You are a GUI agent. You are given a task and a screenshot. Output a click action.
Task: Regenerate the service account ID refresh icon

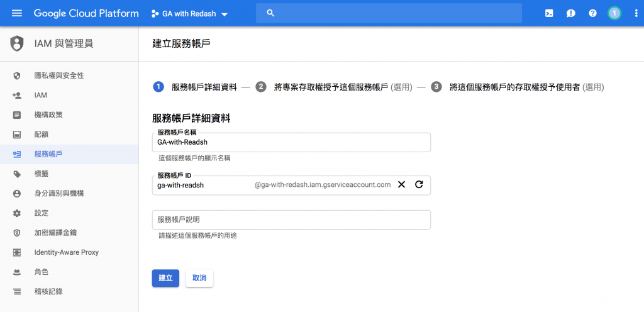point(419,185)
